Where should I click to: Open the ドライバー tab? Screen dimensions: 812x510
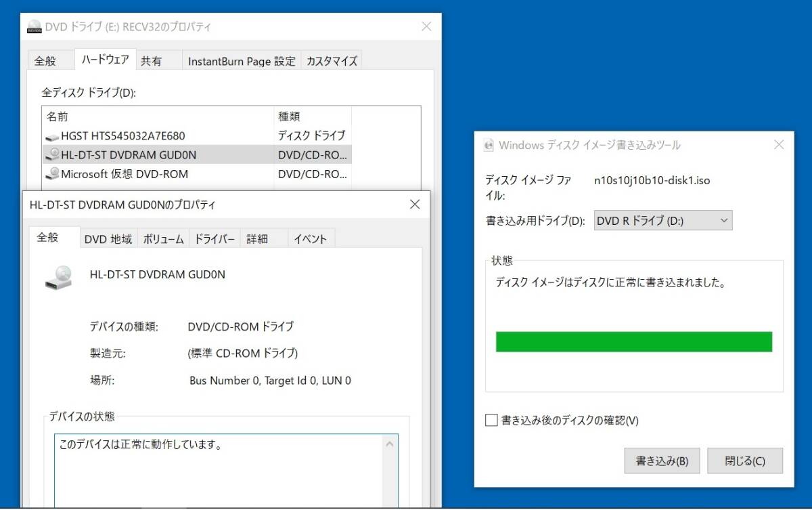(215, 239)
